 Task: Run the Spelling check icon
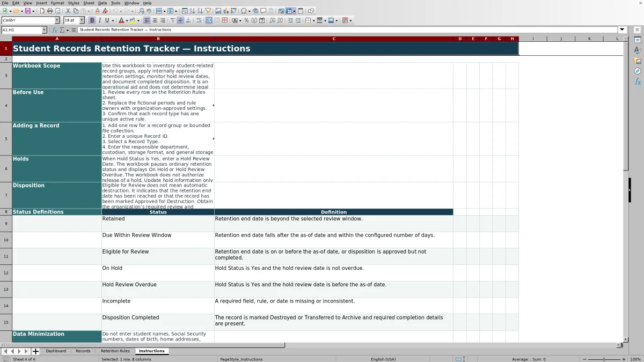[149, 11]
